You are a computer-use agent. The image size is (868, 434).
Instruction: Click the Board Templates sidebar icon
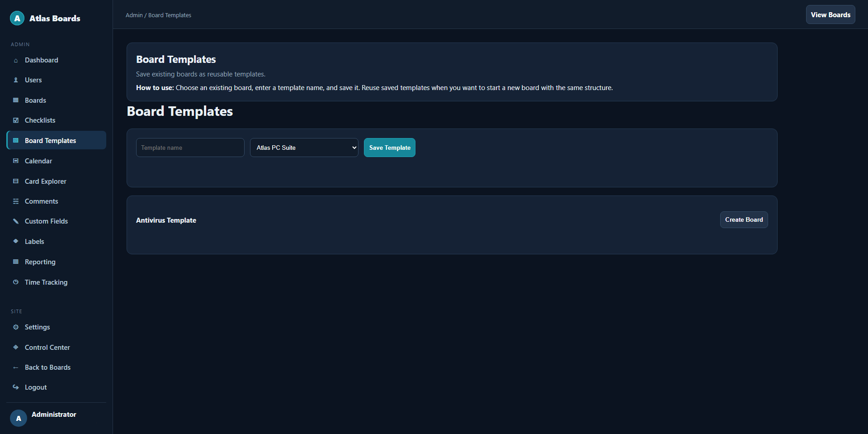tap(16, 141)
